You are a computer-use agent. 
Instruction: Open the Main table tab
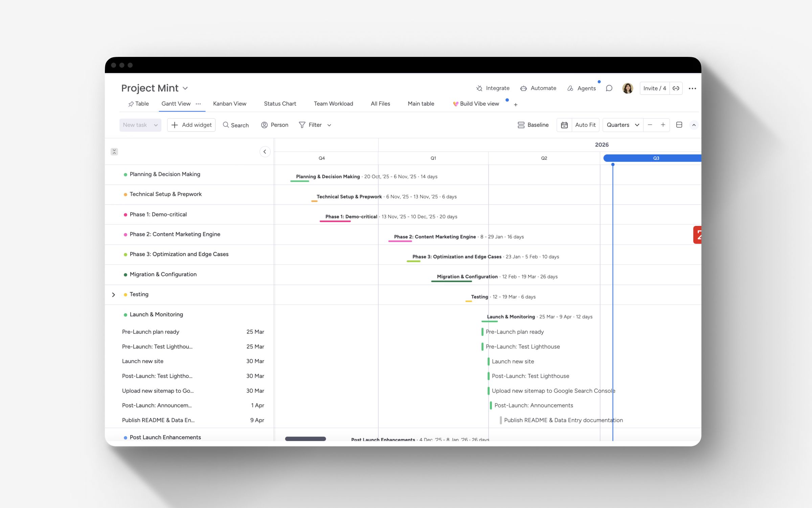[421, 104]
